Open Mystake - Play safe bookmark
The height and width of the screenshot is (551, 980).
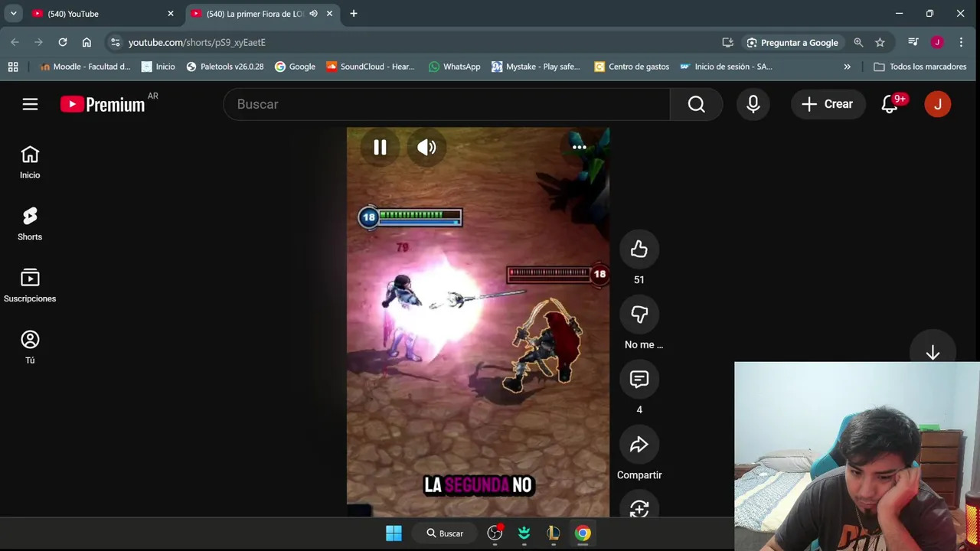[x=536, y=67]
